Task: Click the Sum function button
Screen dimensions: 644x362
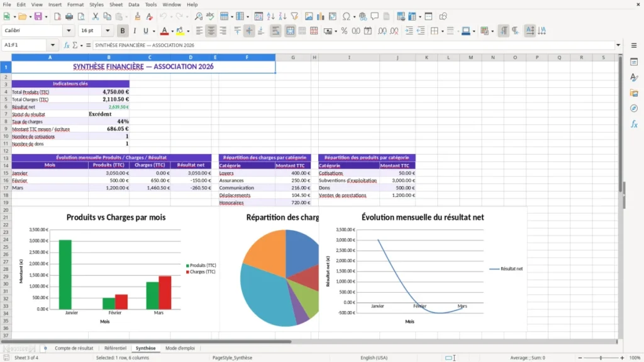Action: coord(75,45)
